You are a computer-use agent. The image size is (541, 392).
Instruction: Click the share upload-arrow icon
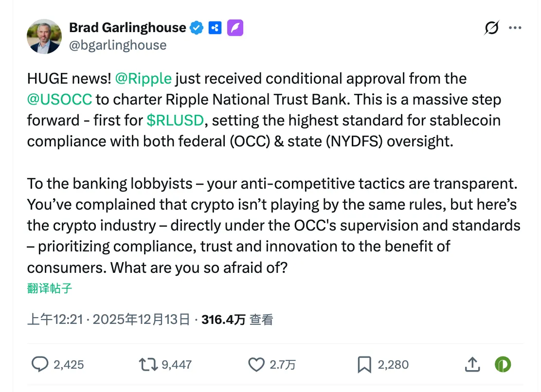(471, 364)
